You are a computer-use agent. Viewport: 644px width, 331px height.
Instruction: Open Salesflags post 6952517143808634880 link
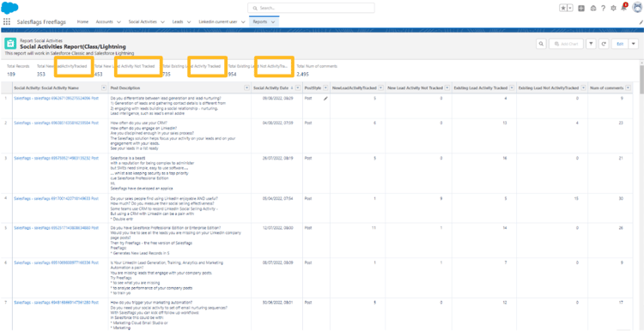pos(56,227)
